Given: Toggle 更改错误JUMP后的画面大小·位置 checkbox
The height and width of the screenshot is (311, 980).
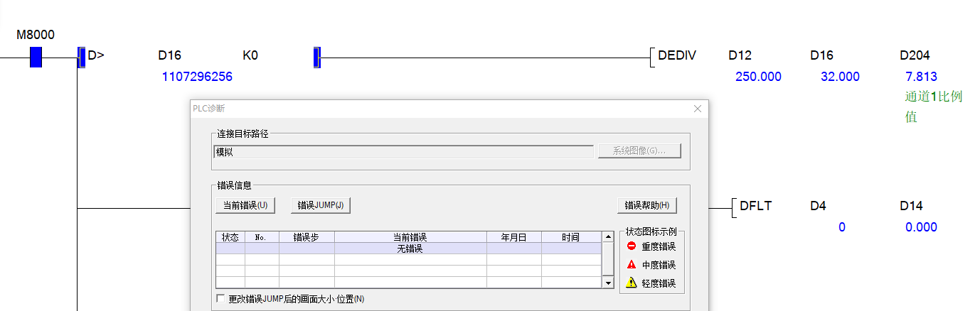Looking at the screenshot, I should click(220, 299).
